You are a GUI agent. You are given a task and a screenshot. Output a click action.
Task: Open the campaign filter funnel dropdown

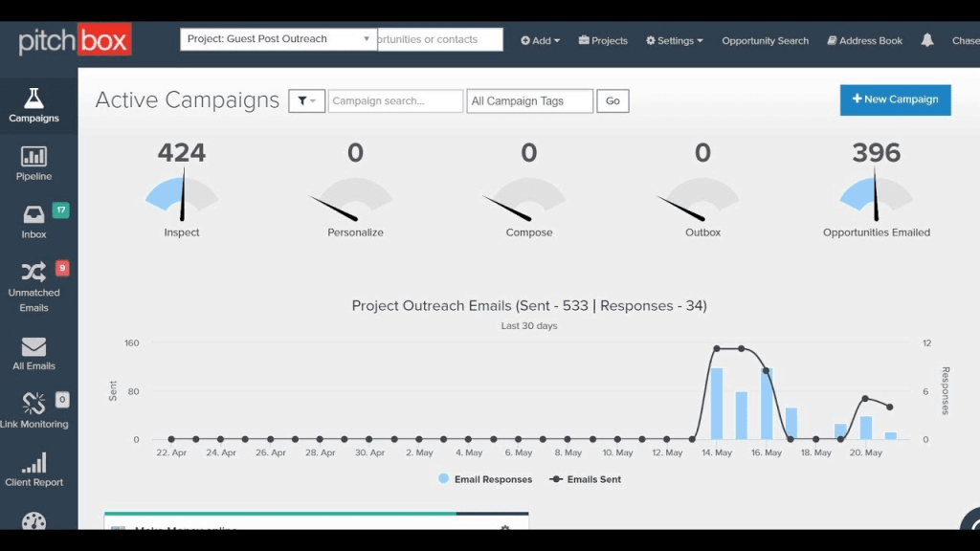(306, 100)
